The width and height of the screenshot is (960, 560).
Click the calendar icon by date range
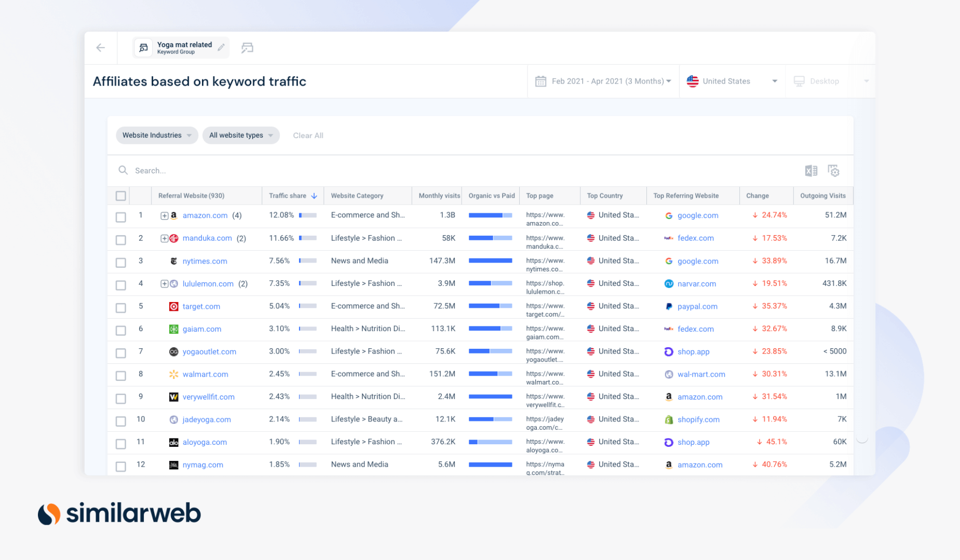click(x=540, y=81)
